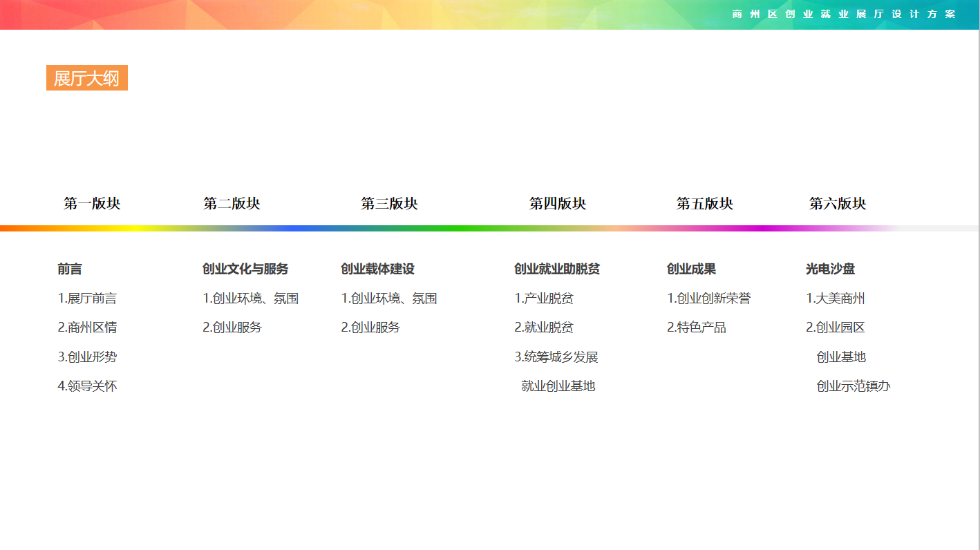Select the 领导关怀 entry
The height and width of the screenshot is (550, 980).
click(x=86, y=386)
